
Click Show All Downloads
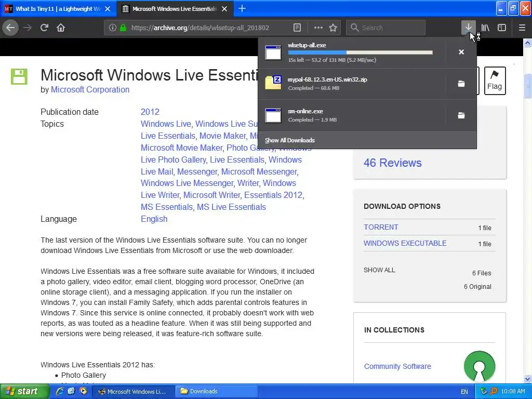pos(290,140)
